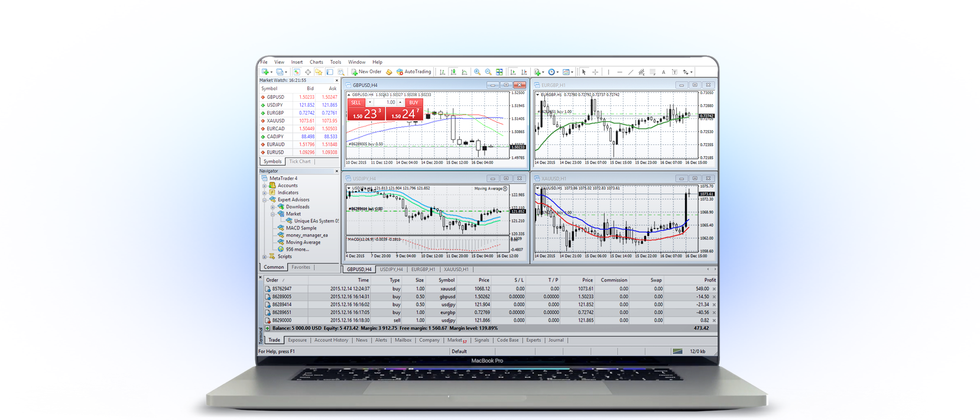Collapse the Market node in Navigator

coord(272,214)
